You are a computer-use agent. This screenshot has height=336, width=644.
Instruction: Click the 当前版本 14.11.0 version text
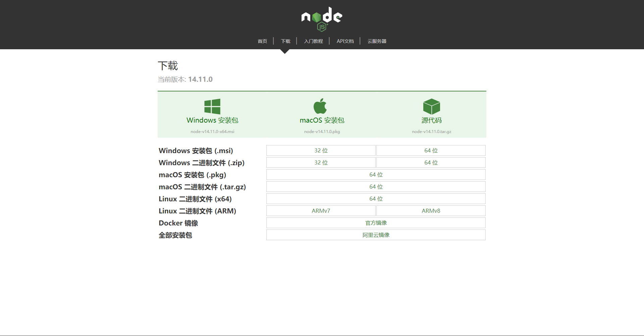click(x=185, y=79)
